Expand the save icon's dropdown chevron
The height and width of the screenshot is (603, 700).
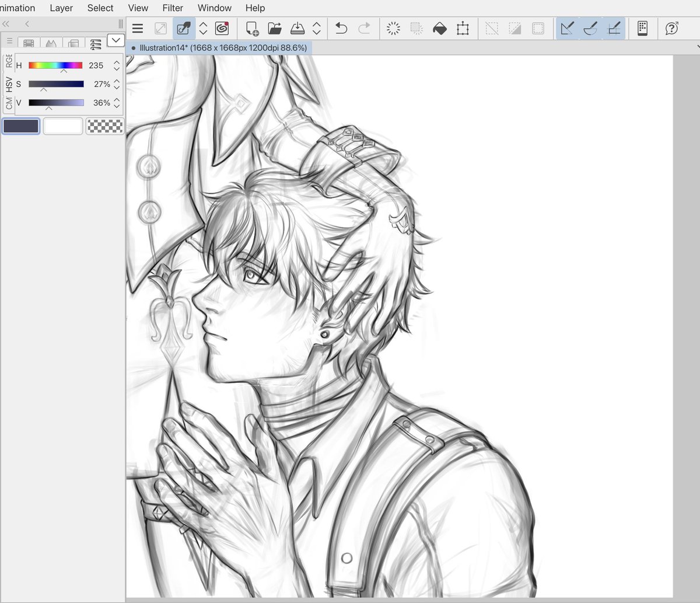click(x=316, y=28)
